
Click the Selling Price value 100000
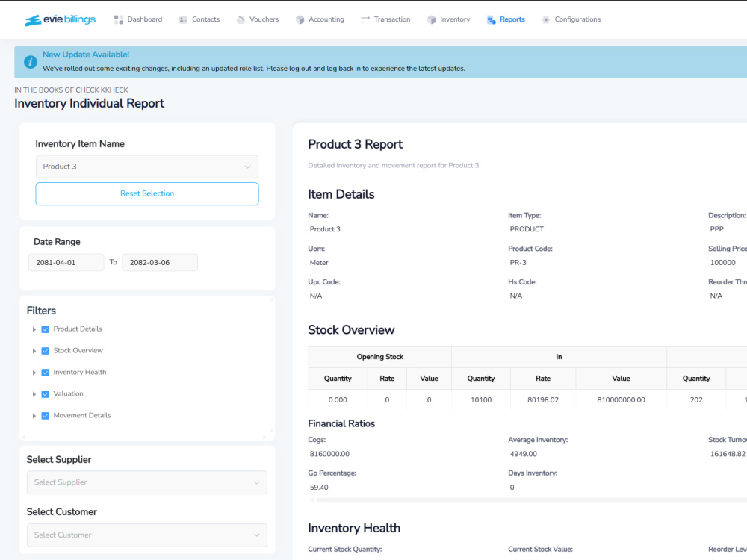click(722, 263)
